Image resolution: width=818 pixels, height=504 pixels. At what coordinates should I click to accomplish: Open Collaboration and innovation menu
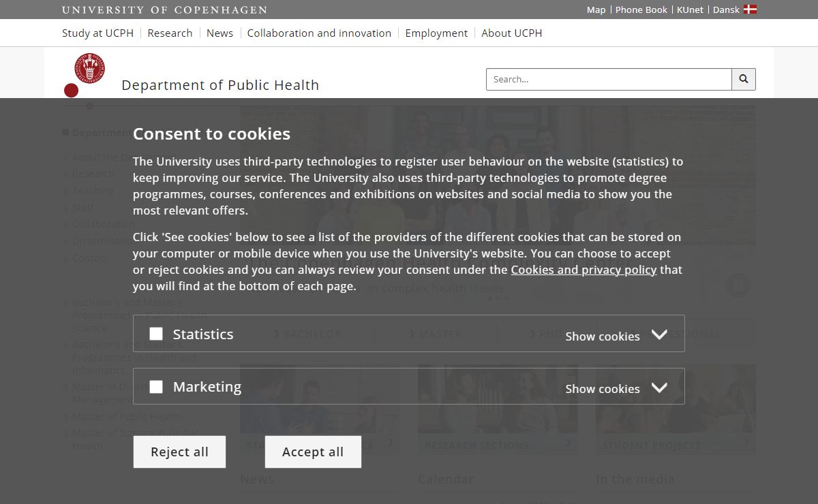[x=319, y=33]
